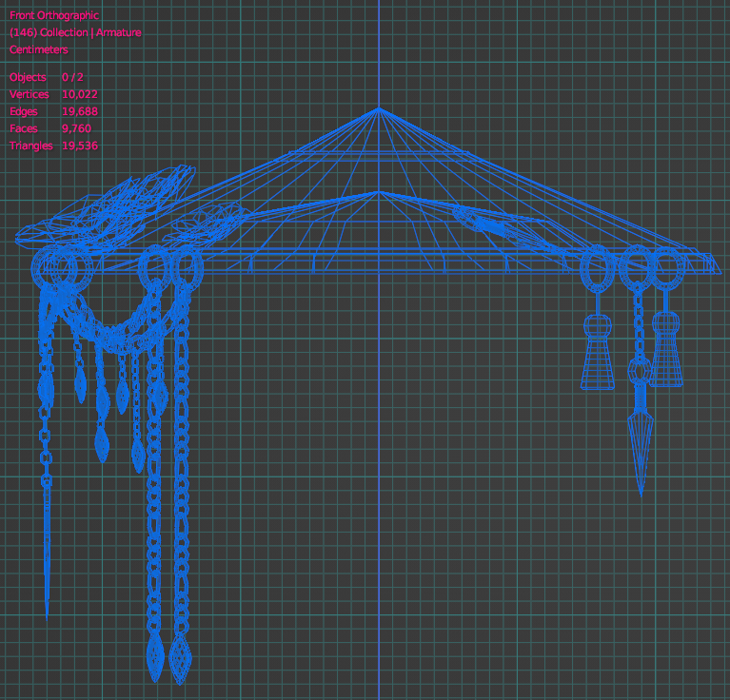The width and height of the screenshot is (730, 700).
Task: Click the 'Faces' statistics label
Action: [x=23, y=128]
